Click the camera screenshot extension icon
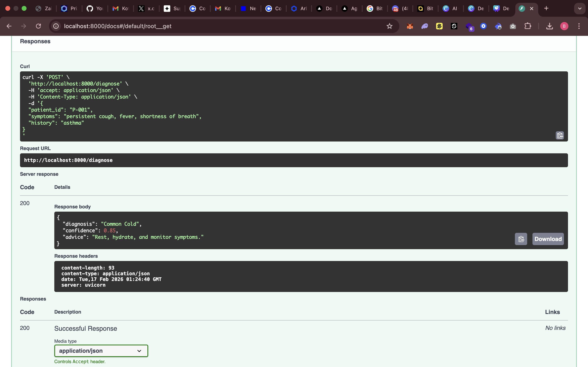This screenshot has height=367, width=588. [513, 26]
